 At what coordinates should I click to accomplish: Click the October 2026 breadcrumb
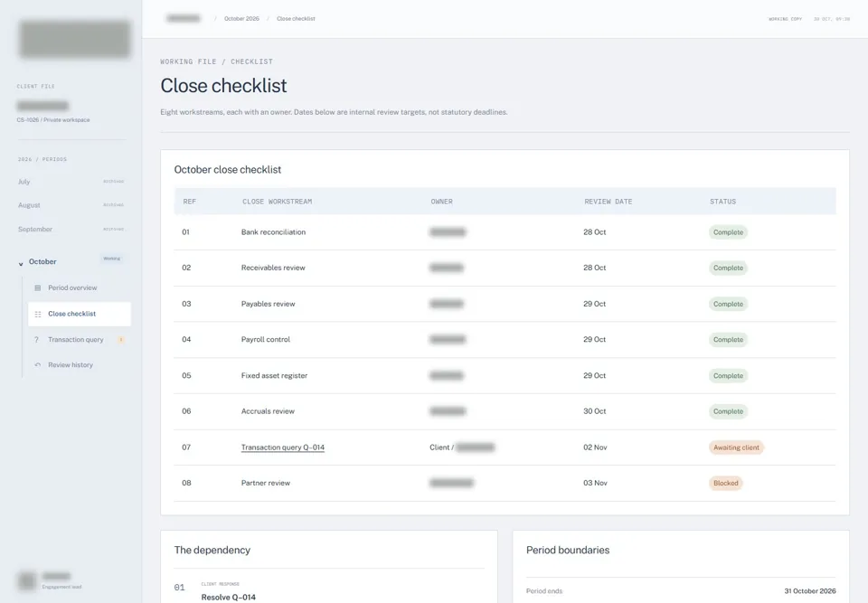point(241,19)
